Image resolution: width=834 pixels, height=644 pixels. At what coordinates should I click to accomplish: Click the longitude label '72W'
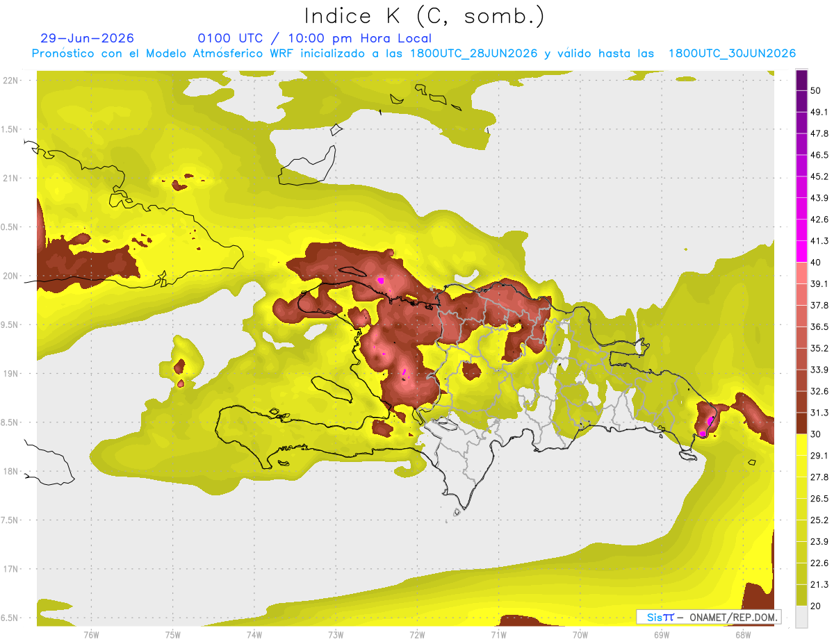pyautogui.click(x=417, y=634)
